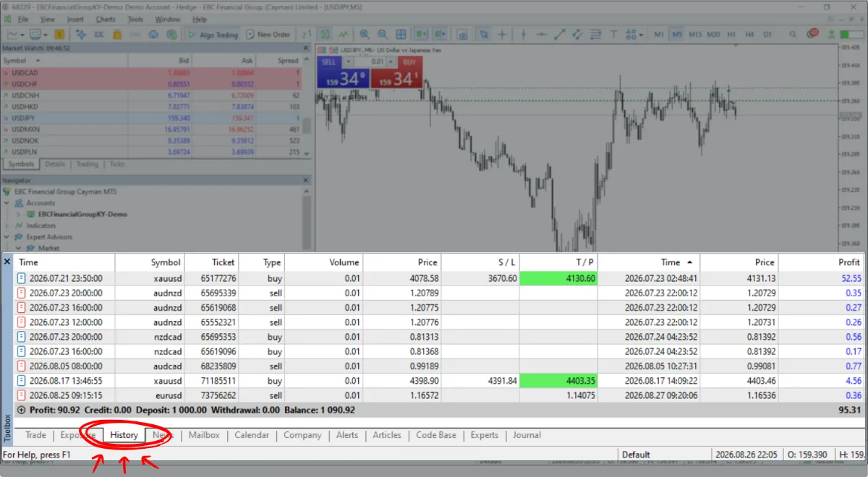The height and width of the screenshot is (477, 868).
Task: Click the Market Watch vertical scrollbar
Action: pyautogui.click(x=307, y=106)
